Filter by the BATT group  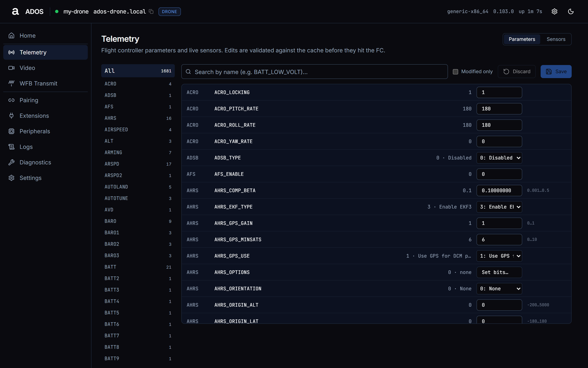138,267
